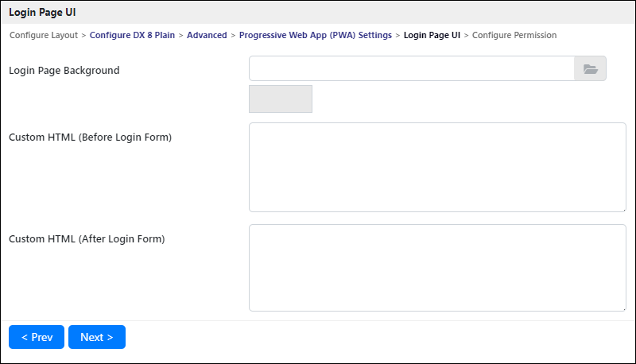
Task: Proceed with the Next button
Action: coord(97,337)
